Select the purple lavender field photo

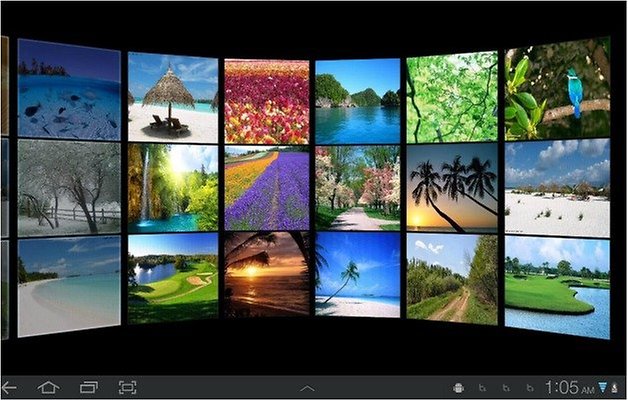pos(267,188)
